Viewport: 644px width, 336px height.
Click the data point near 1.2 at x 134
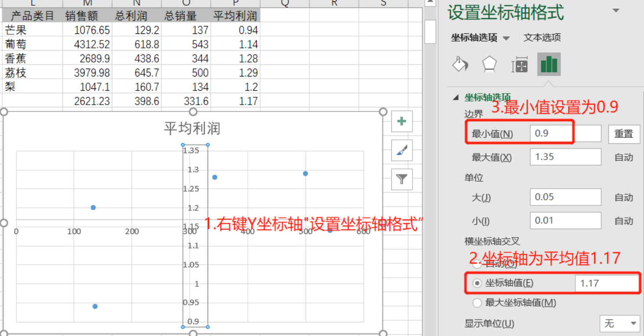93,208
